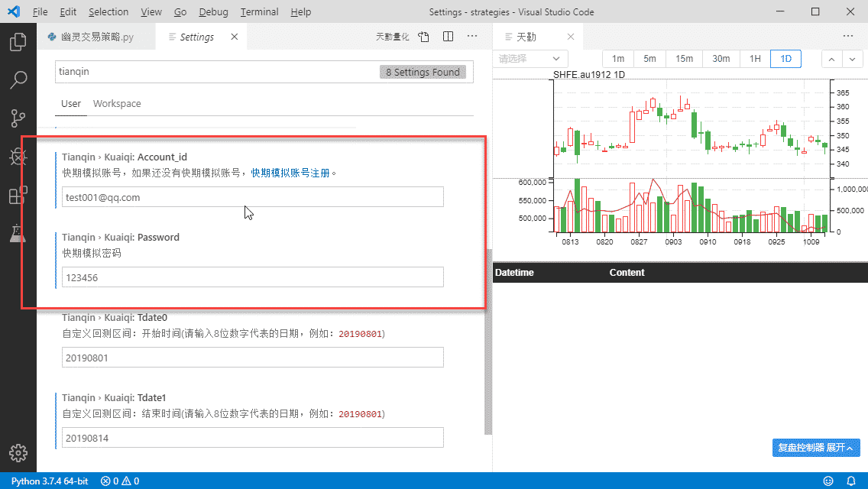Open the Source Control view
The width and height of the screenshot is (868, 489).
(18, 118)
